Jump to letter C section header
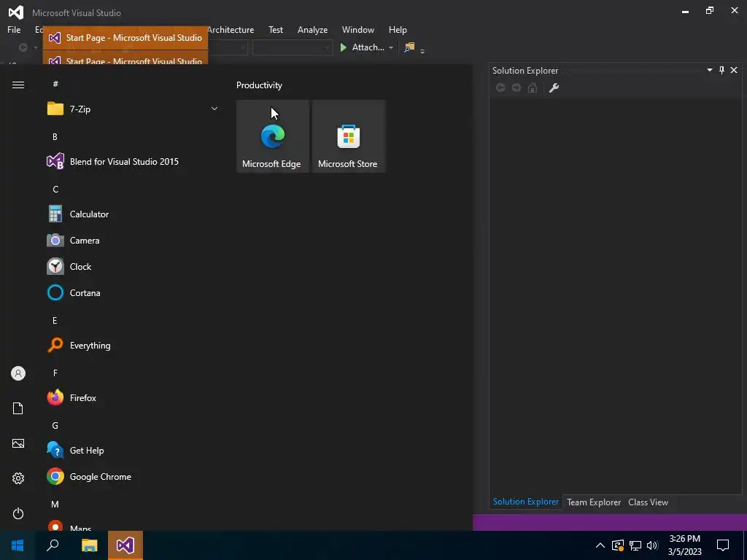The width and height of the screenshot is (747, 560). tap(55, 189)
